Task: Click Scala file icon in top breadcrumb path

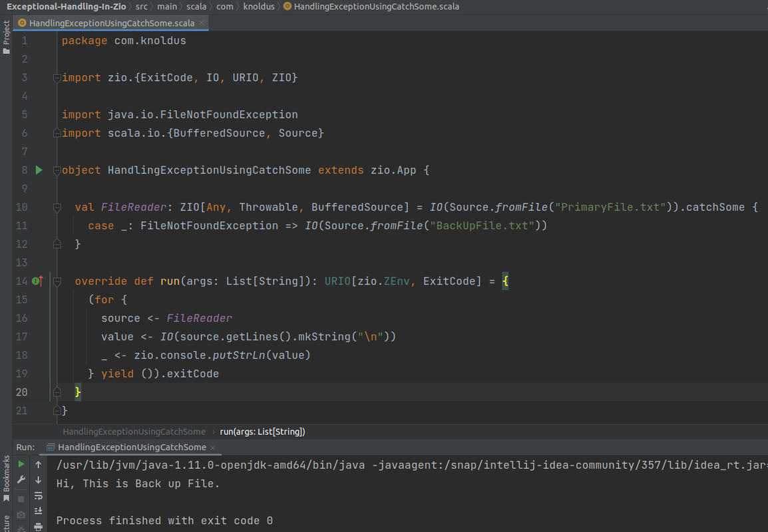Action: tap(288, 7)
